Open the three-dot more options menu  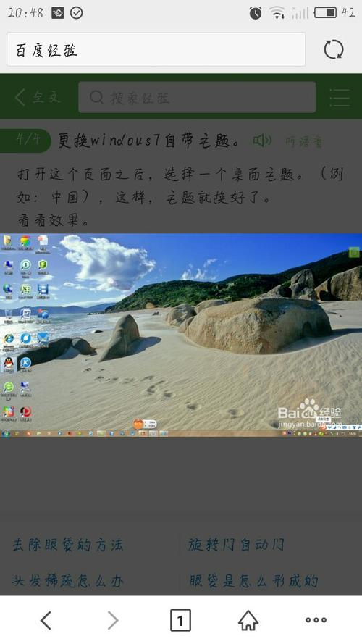click(x=316, y=620)
